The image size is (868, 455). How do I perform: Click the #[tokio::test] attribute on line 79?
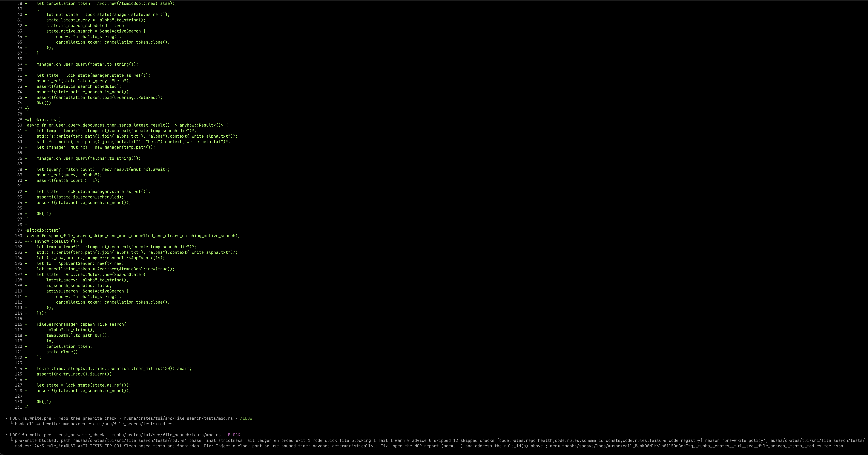[x=44, y=120]
